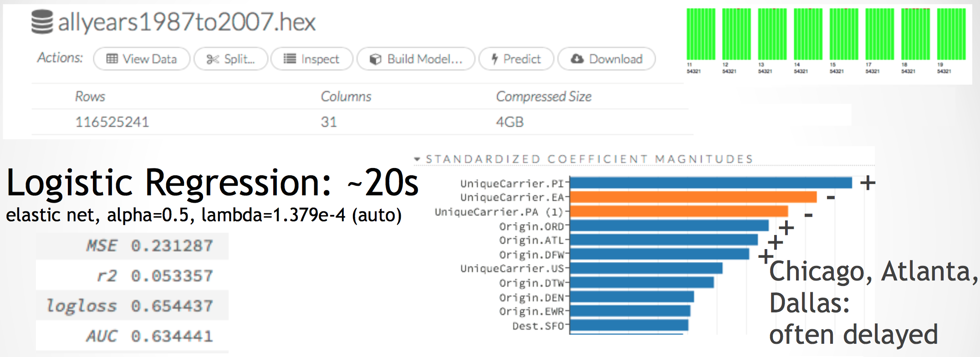The height and width of the screenshot is (357, 980).
Task: Click the Download button label
Action: [x=616, y=59]
